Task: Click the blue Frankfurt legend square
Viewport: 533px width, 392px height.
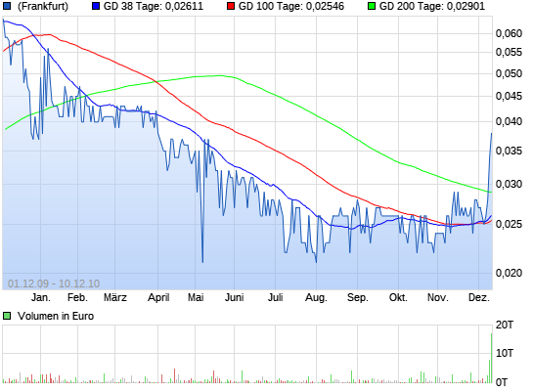Action: pos(7,6)
